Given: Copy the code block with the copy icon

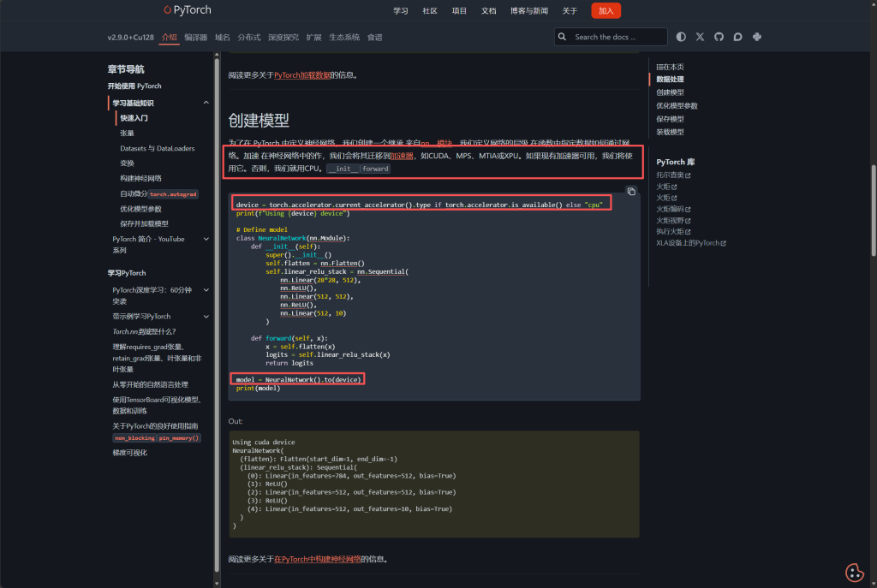Looking at the screenshot, I should [x=630, y=191].
